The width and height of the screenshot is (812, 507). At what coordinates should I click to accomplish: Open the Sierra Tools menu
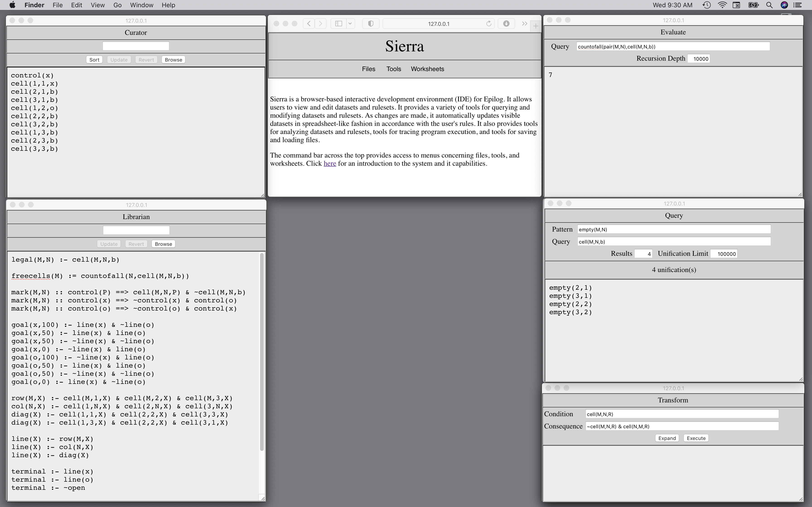[x=394, y=69]
